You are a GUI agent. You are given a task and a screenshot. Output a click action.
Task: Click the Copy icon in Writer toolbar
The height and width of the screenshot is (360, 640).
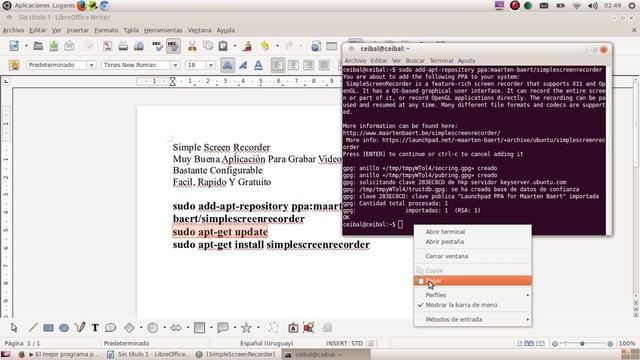pyautogui.click(x=208, y=46)
